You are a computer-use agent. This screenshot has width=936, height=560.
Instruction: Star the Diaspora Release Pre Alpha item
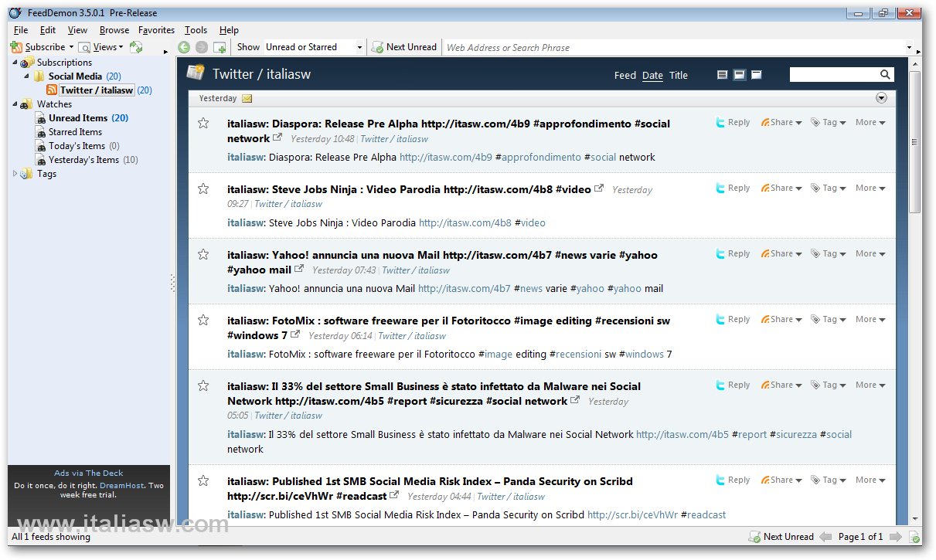(203, 123)
